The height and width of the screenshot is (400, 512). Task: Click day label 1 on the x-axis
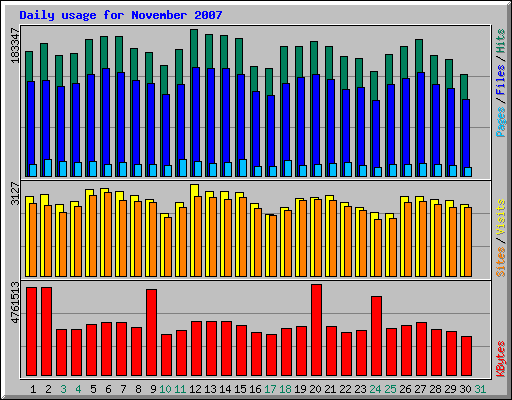(x=33, y=389)
